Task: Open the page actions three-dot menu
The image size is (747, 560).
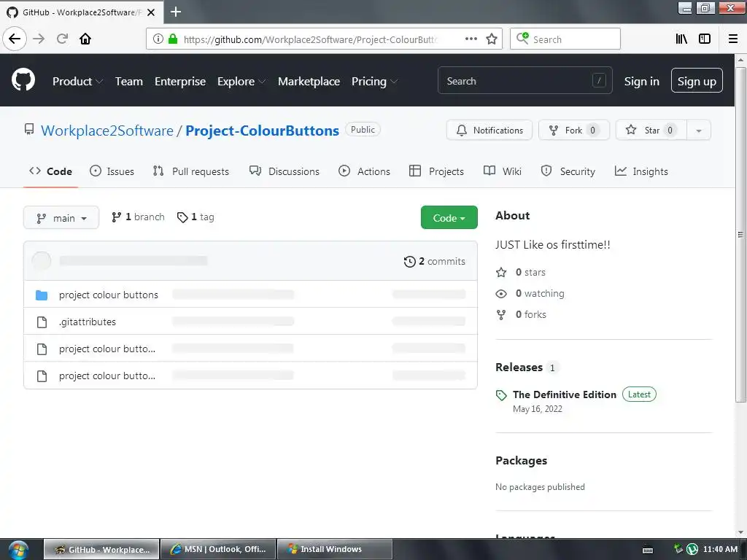Action: [471, 39]
